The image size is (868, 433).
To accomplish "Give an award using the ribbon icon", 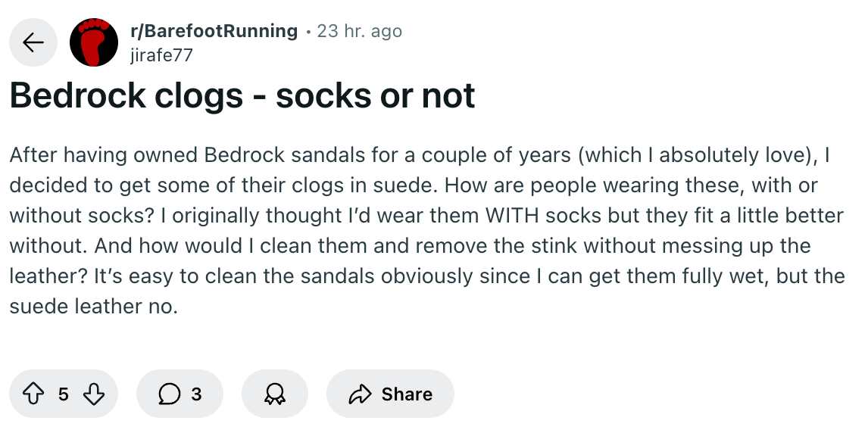I will [x=275, y=394].
